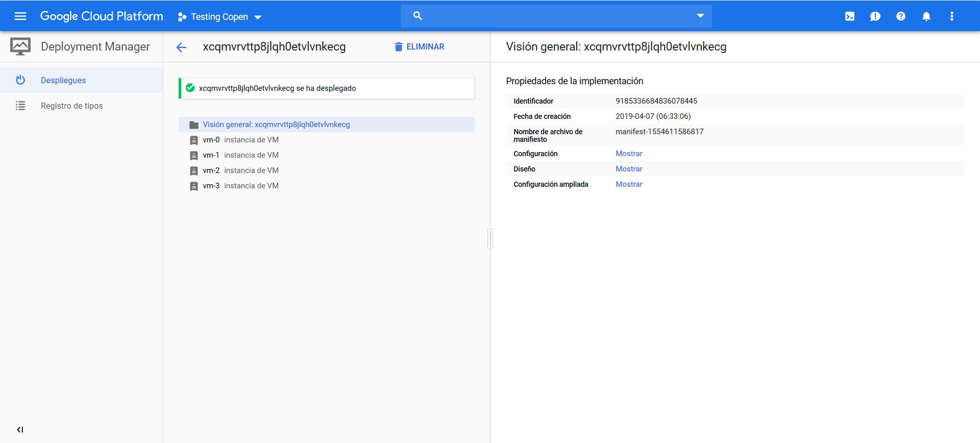
Task: Click the Fecha de creación label
Action: [x=542, y=116]
